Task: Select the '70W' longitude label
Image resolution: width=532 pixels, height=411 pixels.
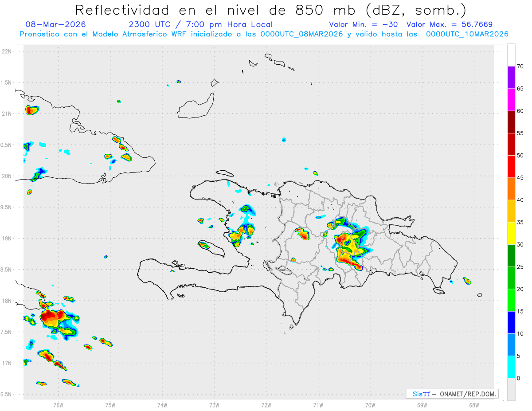Action: pyautogui.click(x=370, y=404)
